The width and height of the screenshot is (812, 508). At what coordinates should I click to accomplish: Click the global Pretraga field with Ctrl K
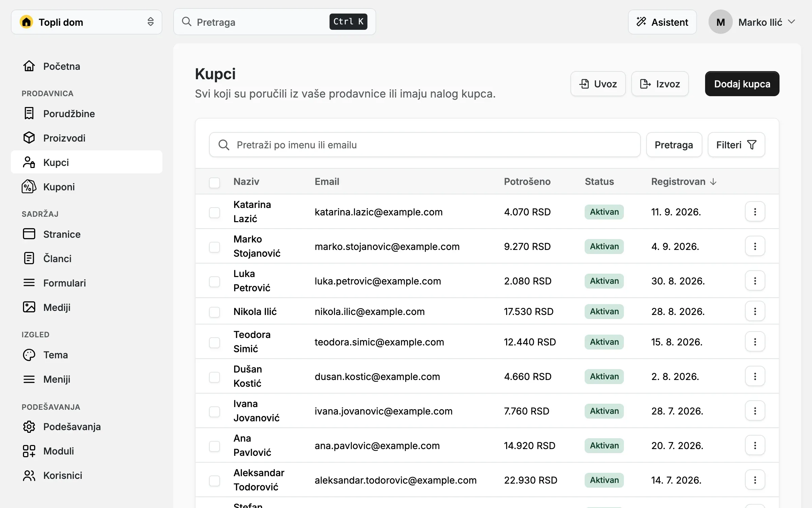click(x=274, y=22)
